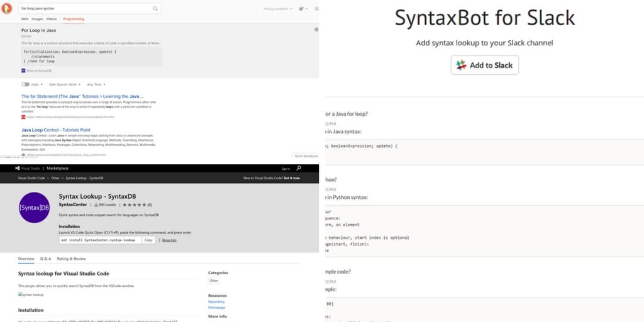Open The for Statement Java Tutorials result
The image size is (644, 322).
pos(82,96)
